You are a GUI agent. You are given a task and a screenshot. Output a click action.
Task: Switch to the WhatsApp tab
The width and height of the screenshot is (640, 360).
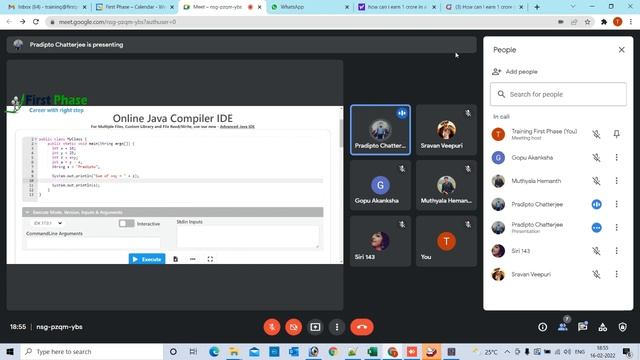[310, 7]
